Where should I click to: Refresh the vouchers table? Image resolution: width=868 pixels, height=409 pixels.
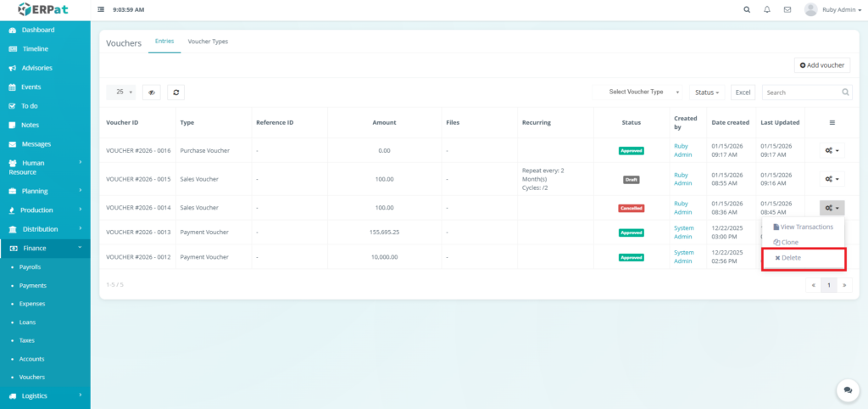tap(176, 92)
